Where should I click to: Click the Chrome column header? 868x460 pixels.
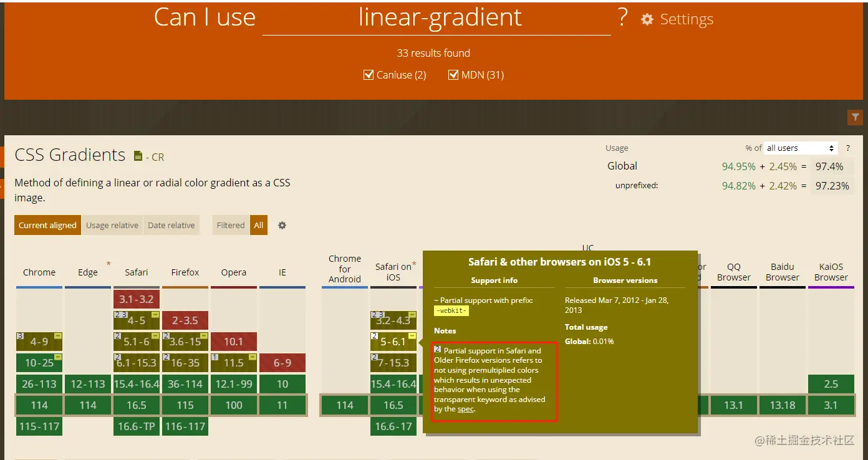[x=39, y=272]
